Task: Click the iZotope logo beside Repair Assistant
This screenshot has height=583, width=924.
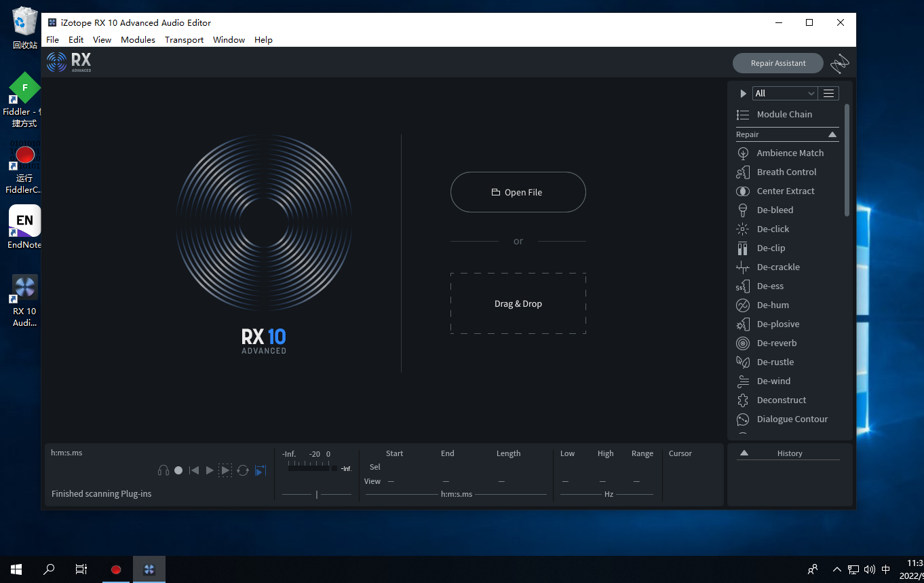Action: tap(840, 64)
